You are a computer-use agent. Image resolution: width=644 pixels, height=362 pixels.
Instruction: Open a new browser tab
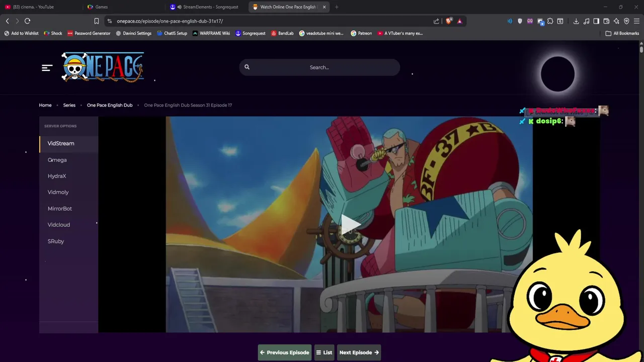click(337, 7)
